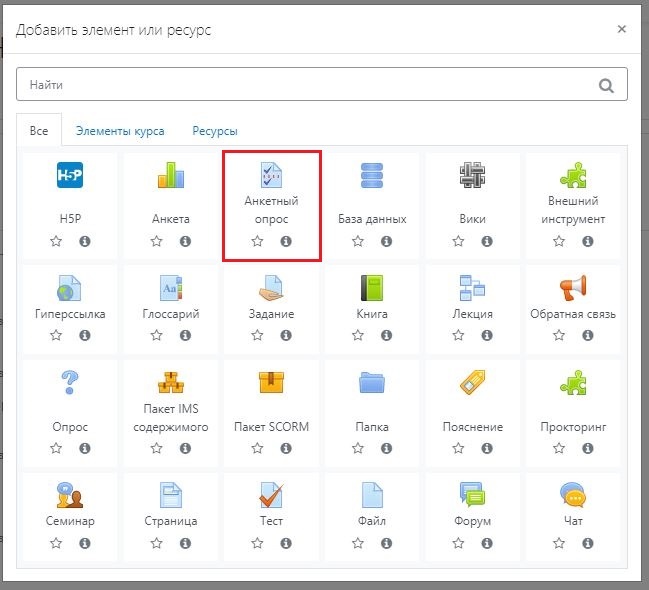Choose the Анкета bar chart icon
The height and width of the screenshot is (590, 649).
[171, 175]
